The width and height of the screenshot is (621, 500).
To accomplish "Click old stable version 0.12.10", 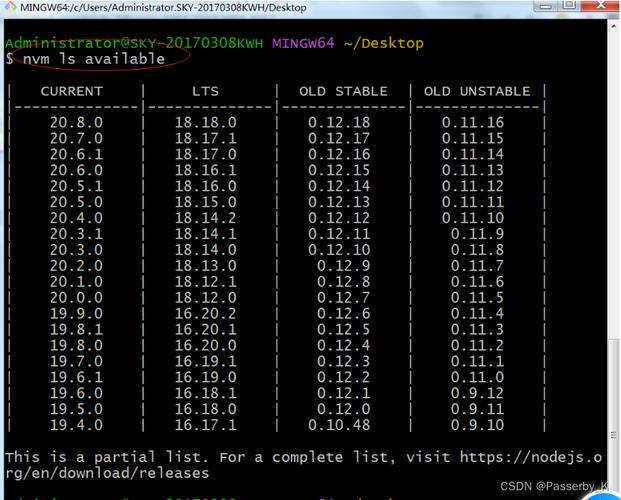I will [339, 250].
